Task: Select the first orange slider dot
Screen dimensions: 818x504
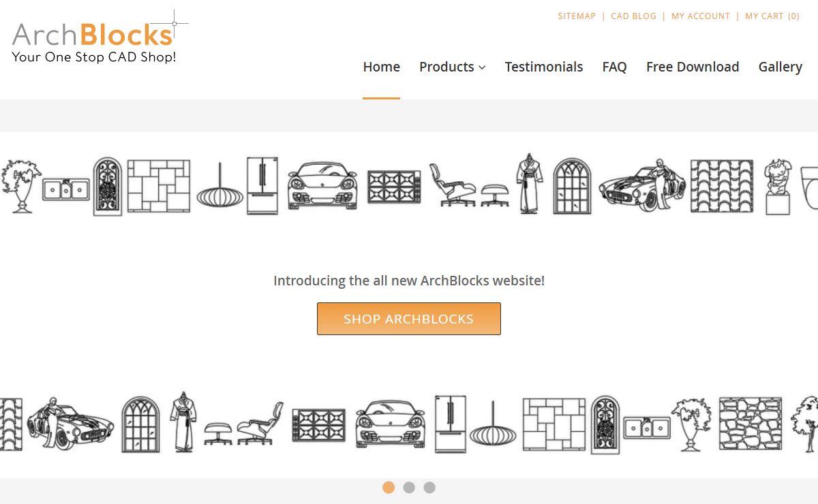Action: click(x=389, y=488)
